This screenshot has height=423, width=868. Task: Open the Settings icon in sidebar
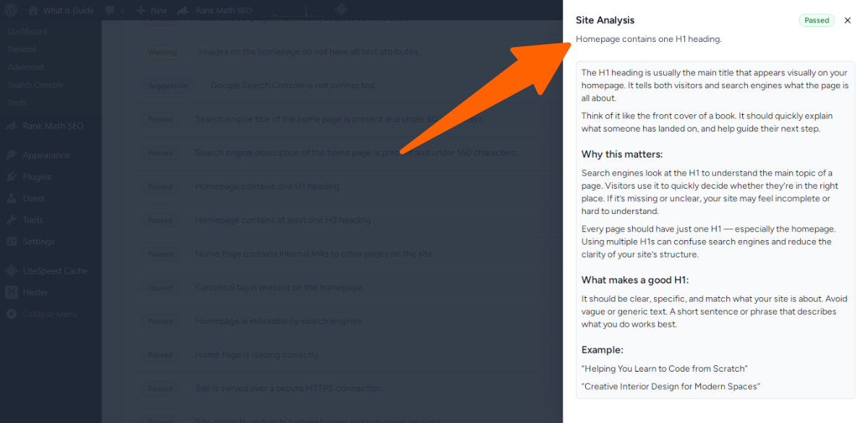[11, 242]
